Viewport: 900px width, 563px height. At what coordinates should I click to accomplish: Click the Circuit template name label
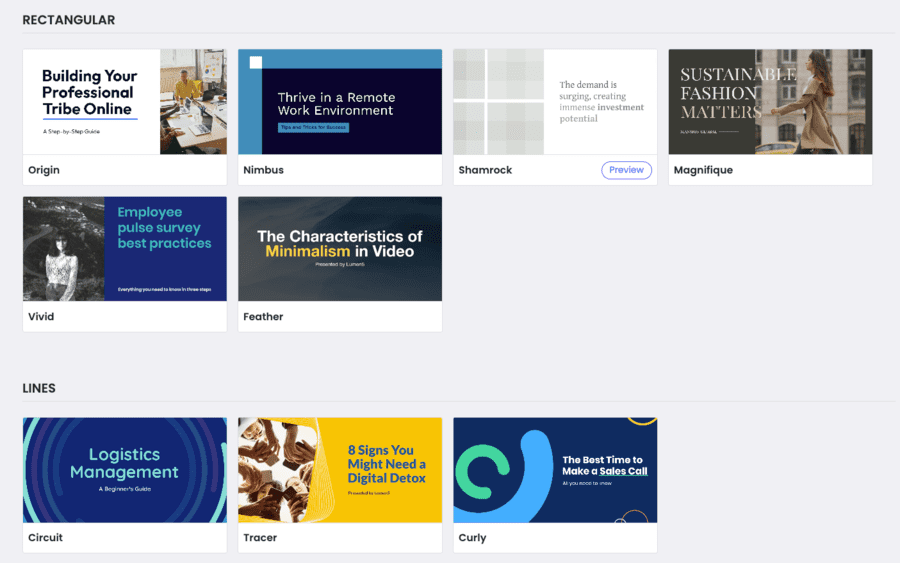point(45,538)
